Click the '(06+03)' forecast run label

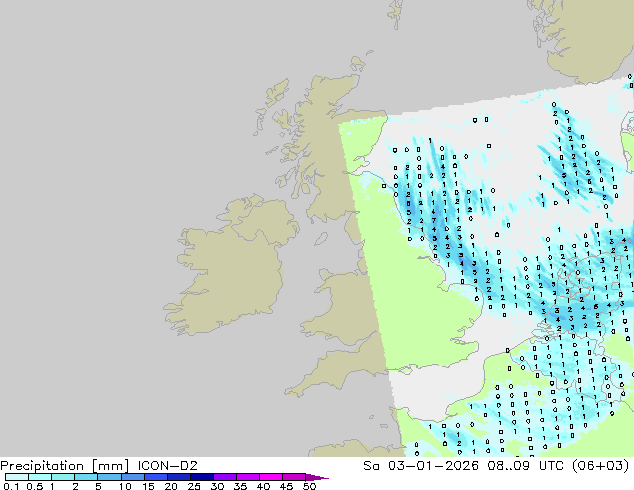tap(601, 465)
